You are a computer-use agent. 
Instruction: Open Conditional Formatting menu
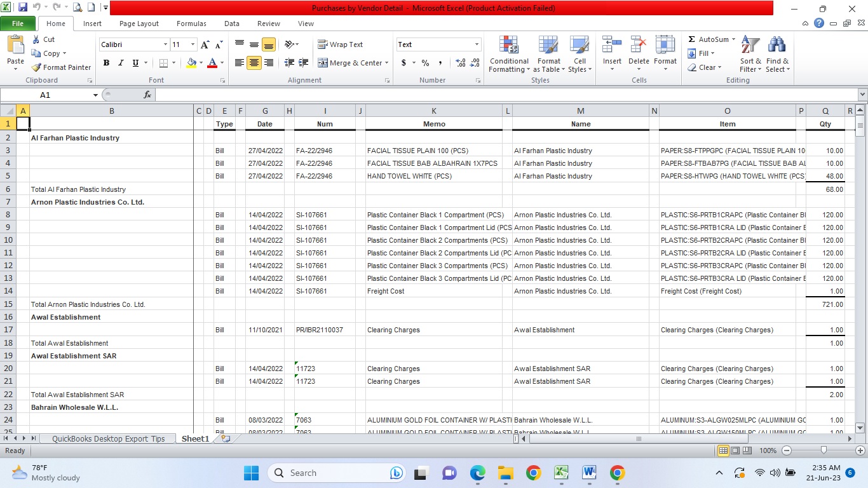[508, 55]
